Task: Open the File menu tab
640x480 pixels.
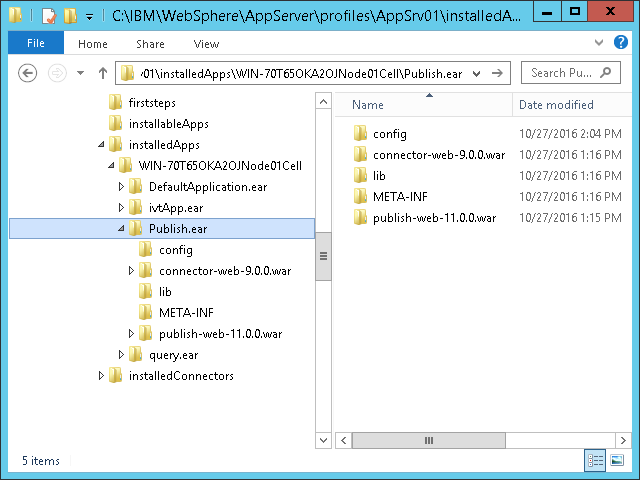Action: click(36, 44)
